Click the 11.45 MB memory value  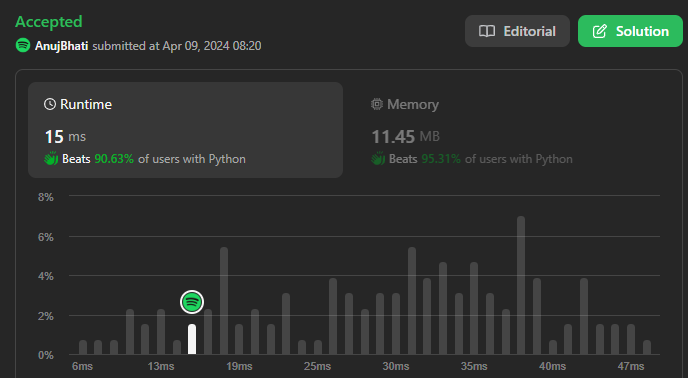[x=405, y=137]
